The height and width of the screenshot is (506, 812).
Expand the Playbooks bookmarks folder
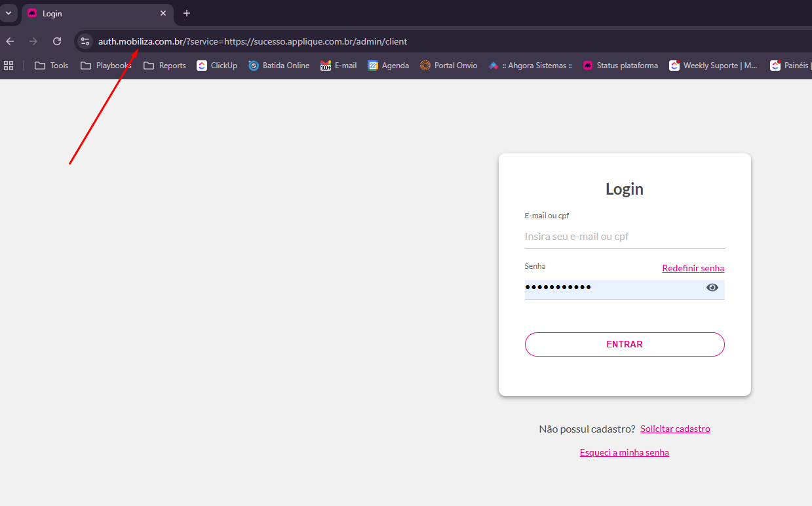(x=106, y=66)
